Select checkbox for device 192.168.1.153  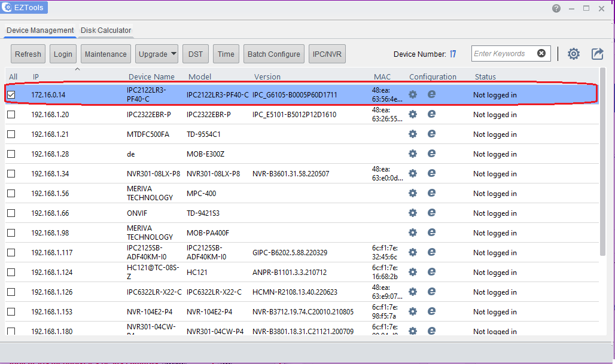click(x=11, y=311)
